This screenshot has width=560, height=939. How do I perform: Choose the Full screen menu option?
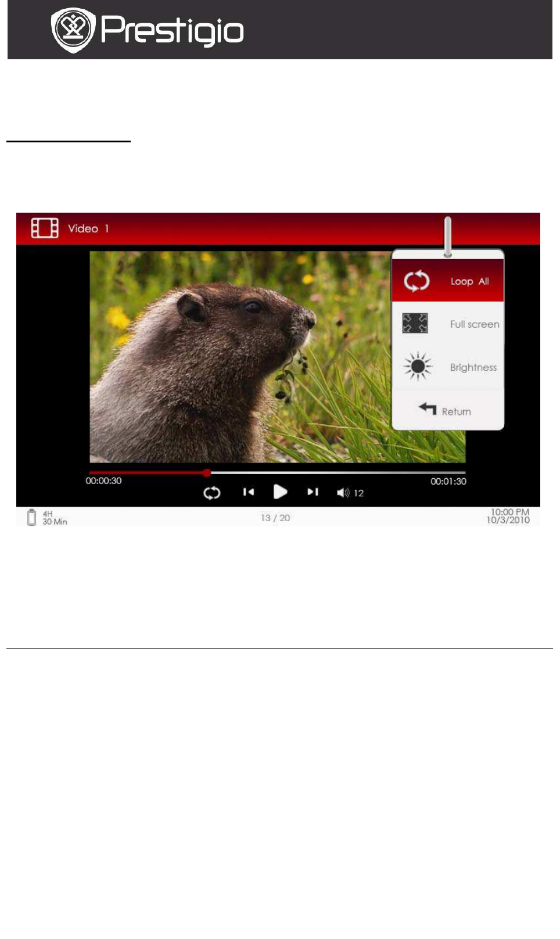point(447,324)
